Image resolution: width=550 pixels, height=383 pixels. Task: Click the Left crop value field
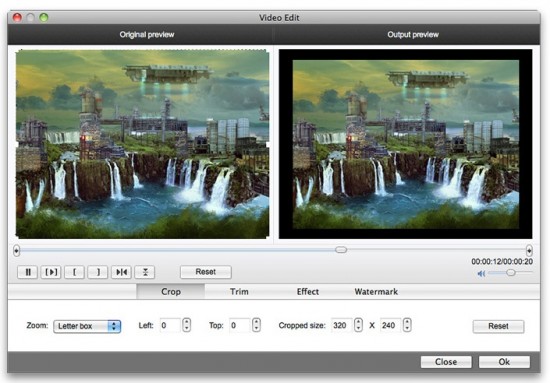[x=170, y=325]
